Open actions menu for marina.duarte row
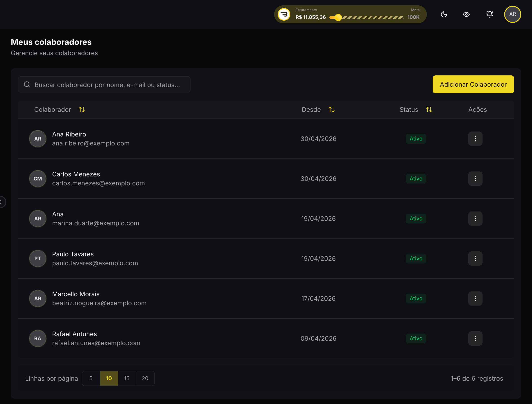Screen dimensions: 532x404 pyautogui.click(x=475, y=219)
